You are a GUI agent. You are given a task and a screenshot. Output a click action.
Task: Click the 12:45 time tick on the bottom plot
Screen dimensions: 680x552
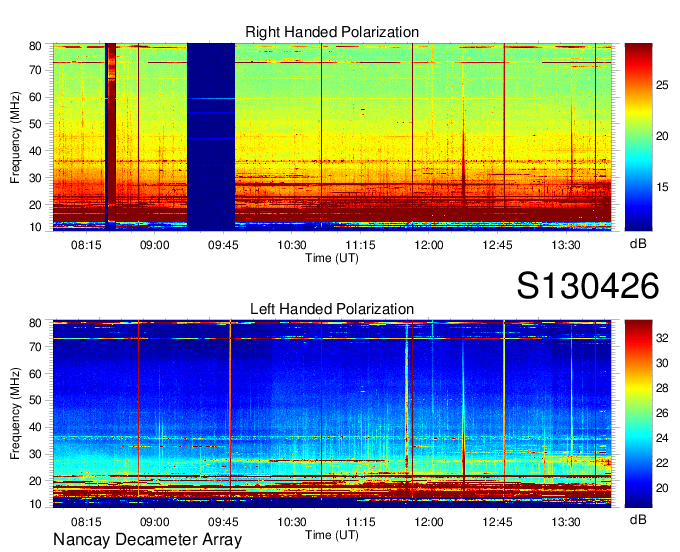tap(497, 522)
